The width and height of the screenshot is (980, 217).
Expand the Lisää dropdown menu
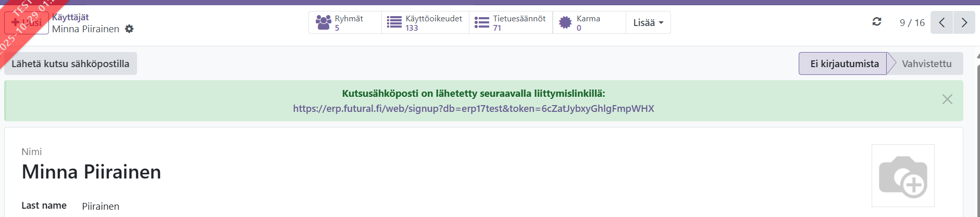[x=648, y=23]
